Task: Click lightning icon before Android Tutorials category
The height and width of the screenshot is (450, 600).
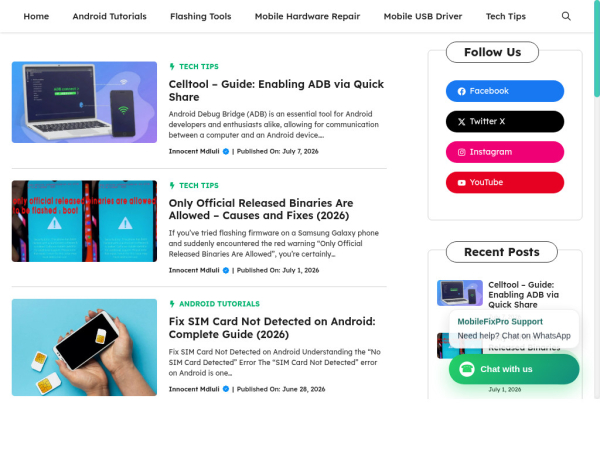Action: 172,304
